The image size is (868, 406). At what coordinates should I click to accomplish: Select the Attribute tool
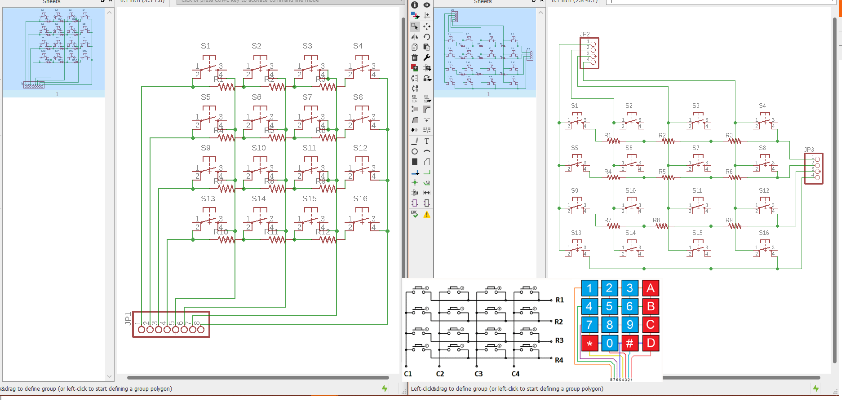[x=415, y=193]
